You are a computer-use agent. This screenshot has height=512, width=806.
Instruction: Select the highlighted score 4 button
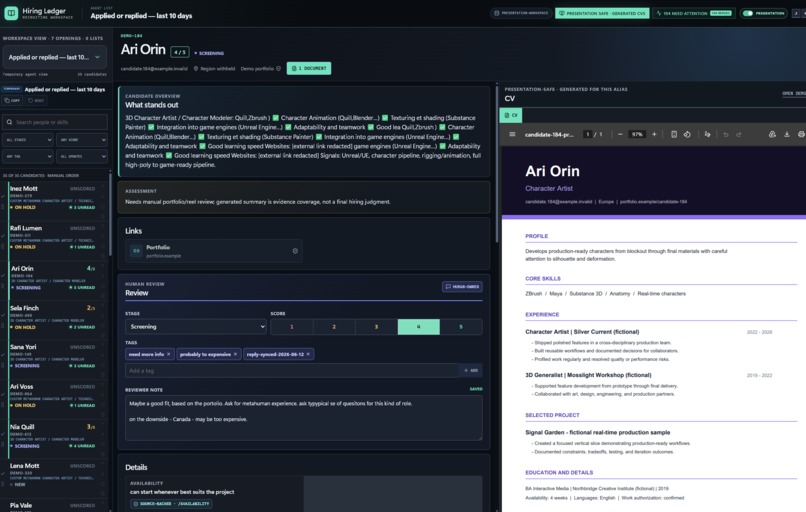click(418, 326)
